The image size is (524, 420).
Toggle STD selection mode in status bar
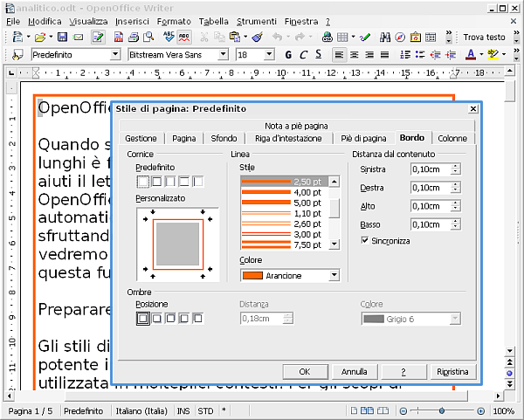coord(205,411)
